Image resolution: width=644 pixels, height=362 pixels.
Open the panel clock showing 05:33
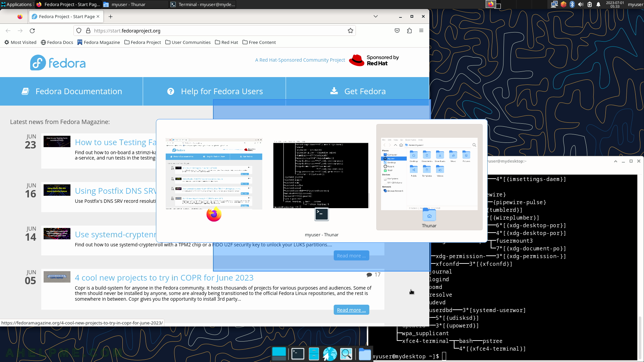(615, 4)
